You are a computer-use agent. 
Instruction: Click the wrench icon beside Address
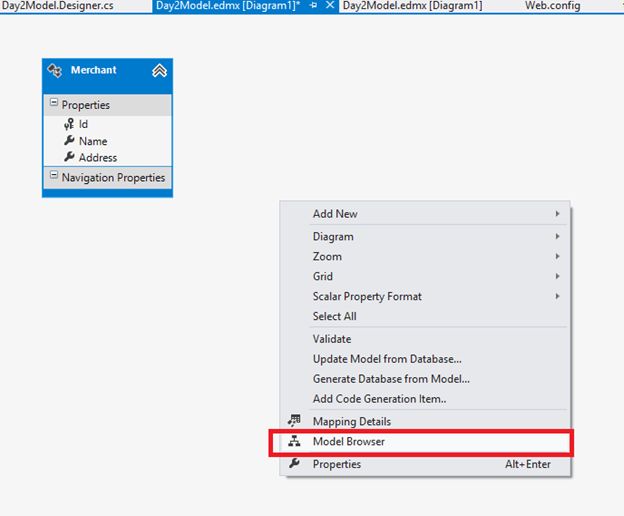pos(69,157)
